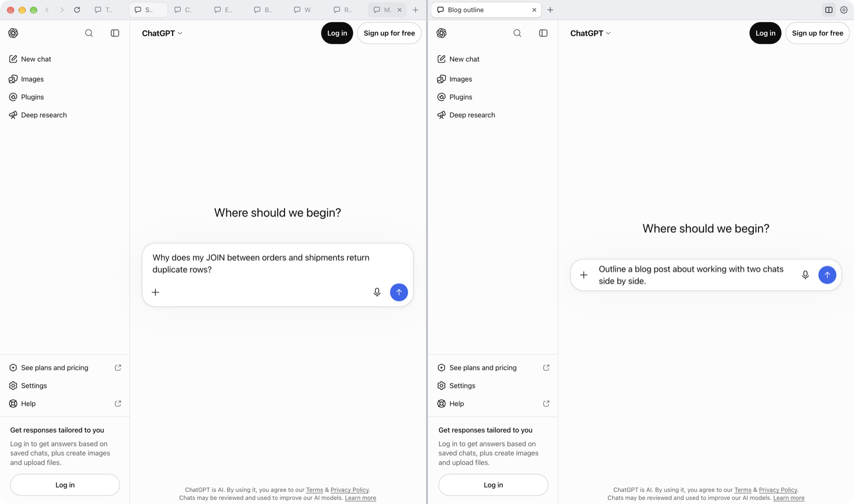Open the Privacy Policy link in the right pane
Screen dimensions: 854x504
[778, 490]
